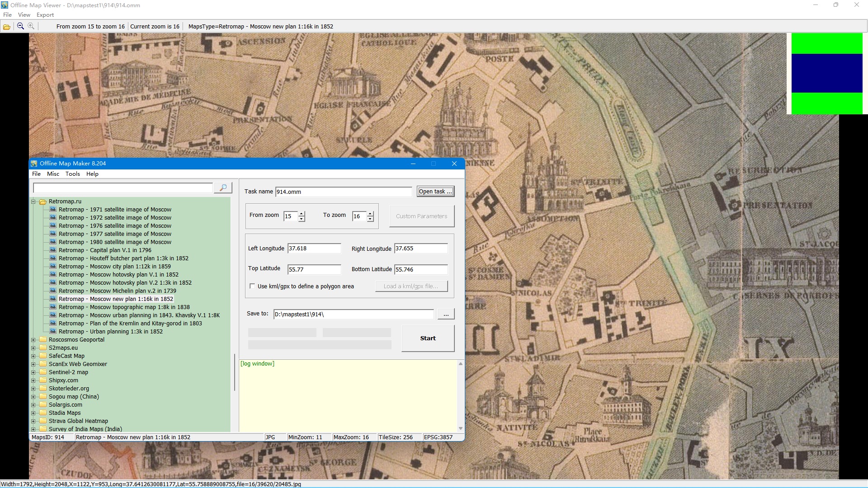The height and width of the screenshot is (488, 868).
Task: Click map icon for Plan of the Kremlin and Kitay-gorod
Action: [x=53, y=324]
